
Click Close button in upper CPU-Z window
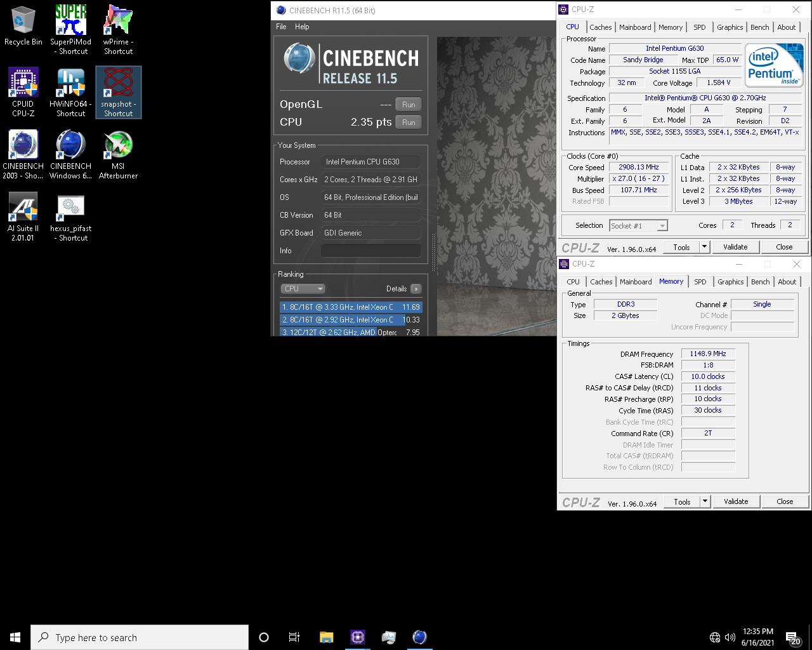point(784,247)
